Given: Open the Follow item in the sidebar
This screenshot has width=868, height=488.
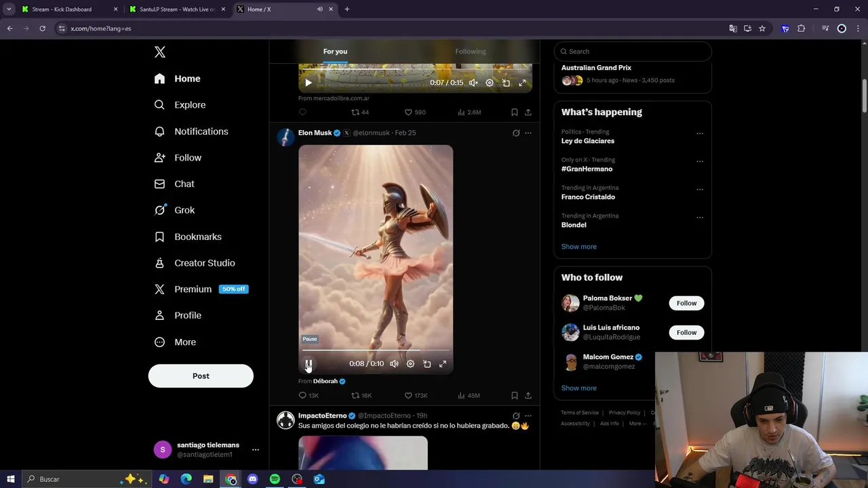Looking at the screenshot, I should pyautogui.click(x=178, y=158).
